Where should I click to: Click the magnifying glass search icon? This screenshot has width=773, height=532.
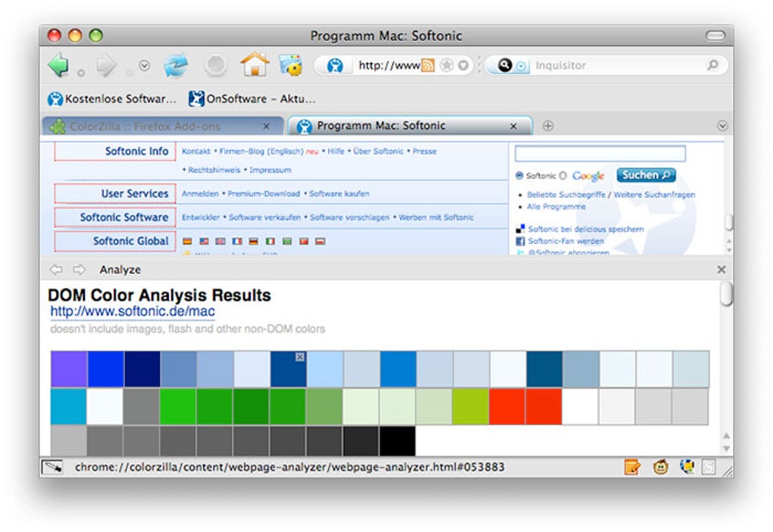(x=713, y=65)
